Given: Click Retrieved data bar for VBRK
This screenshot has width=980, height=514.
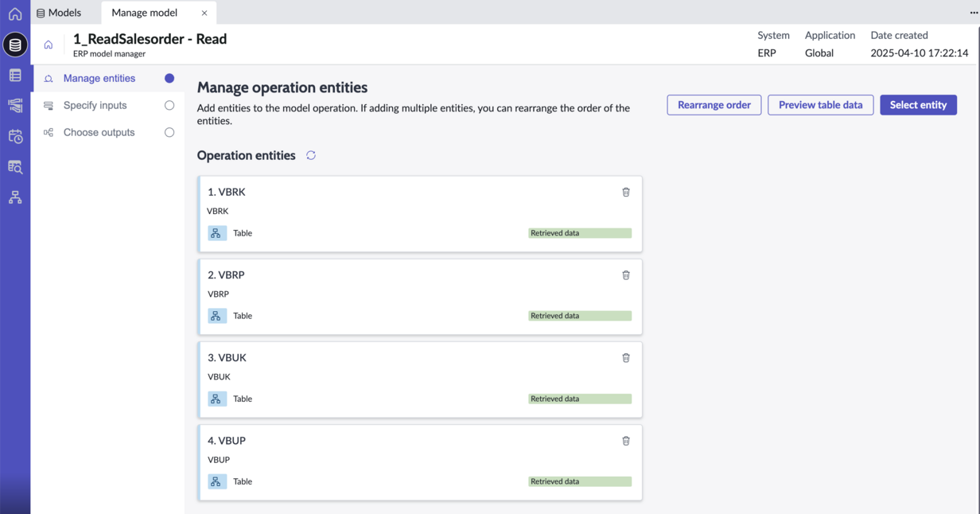Looking at the screenshot, I should pyautogui.click(x=580, y=233).
